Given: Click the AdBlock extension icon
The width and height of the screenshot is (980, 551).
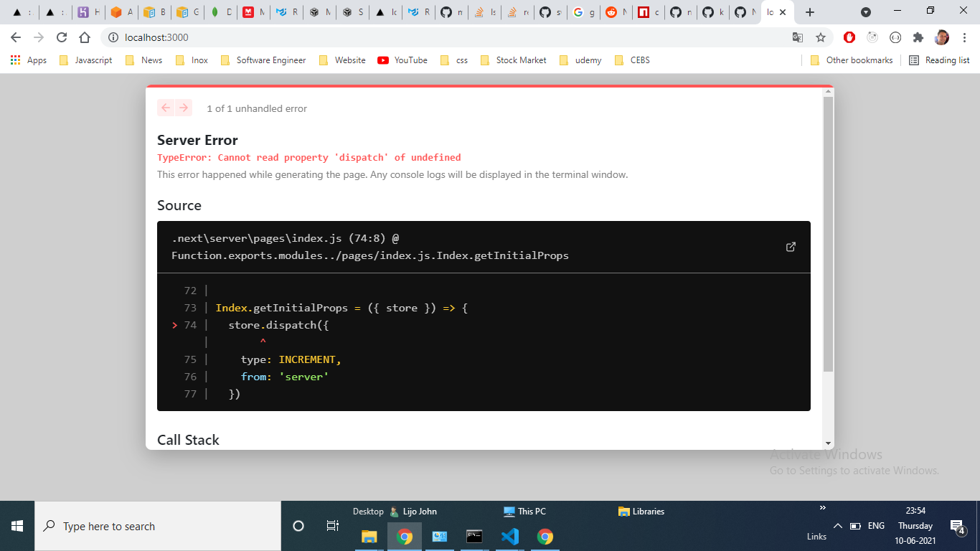Looking at the screenshot, I should (x=849, y=37).
